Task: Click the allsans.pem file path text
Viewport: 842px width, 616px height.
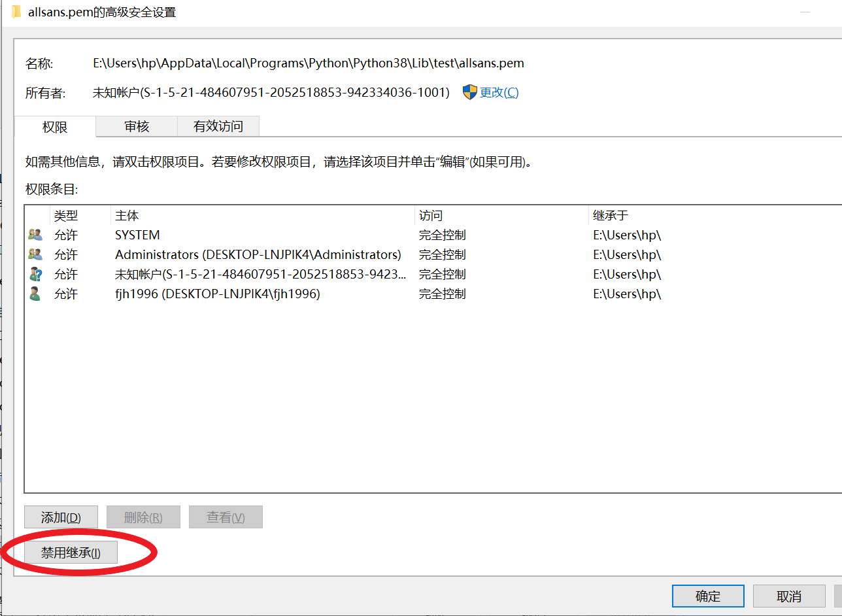Action: [x=309, y=63]
